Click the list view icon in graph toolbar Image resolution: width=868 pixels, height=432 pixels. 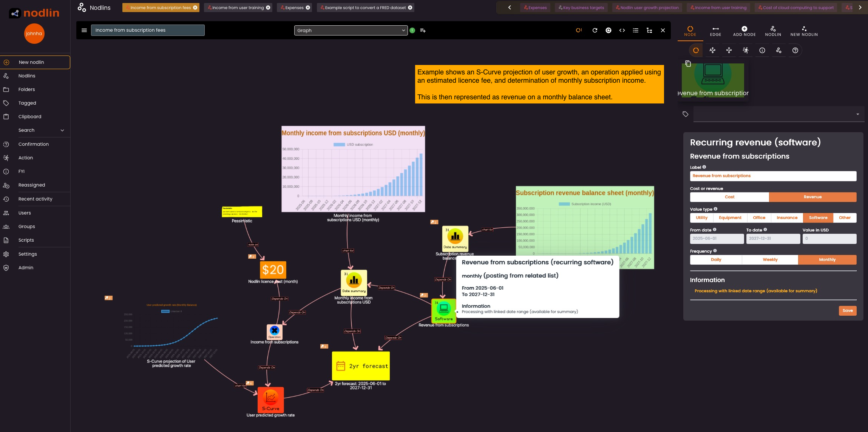click(x=635, y=30)
